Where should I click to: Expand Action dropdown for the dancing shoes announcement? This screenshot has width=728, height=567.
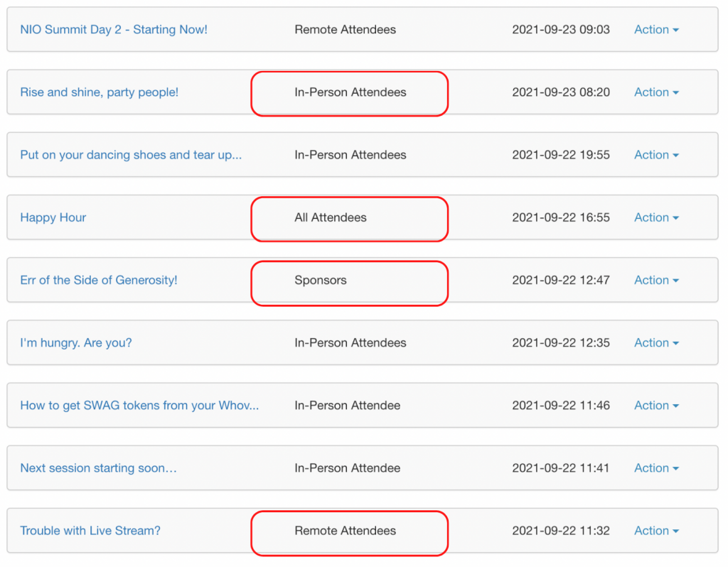point(655,155)
